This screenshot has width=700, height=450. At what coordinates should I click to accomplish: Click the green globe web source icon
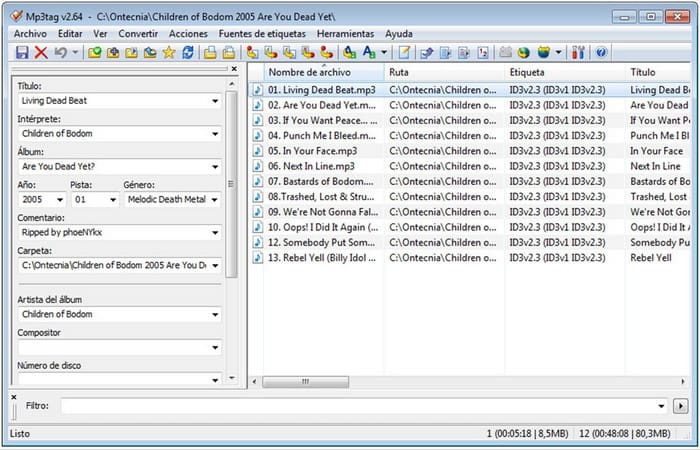pyautogui.click(x=524, y=53)
